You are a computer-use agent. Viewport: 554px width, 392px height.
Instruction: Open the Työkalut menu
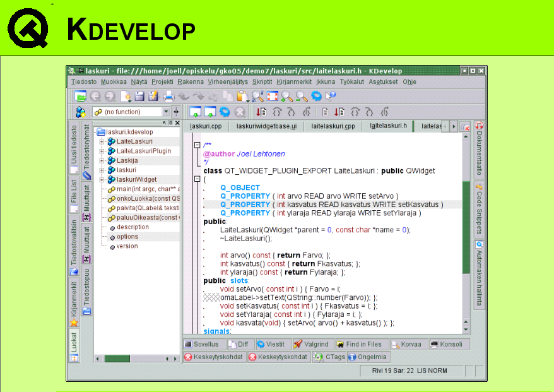pyautogui.click(x=352, y=82)
